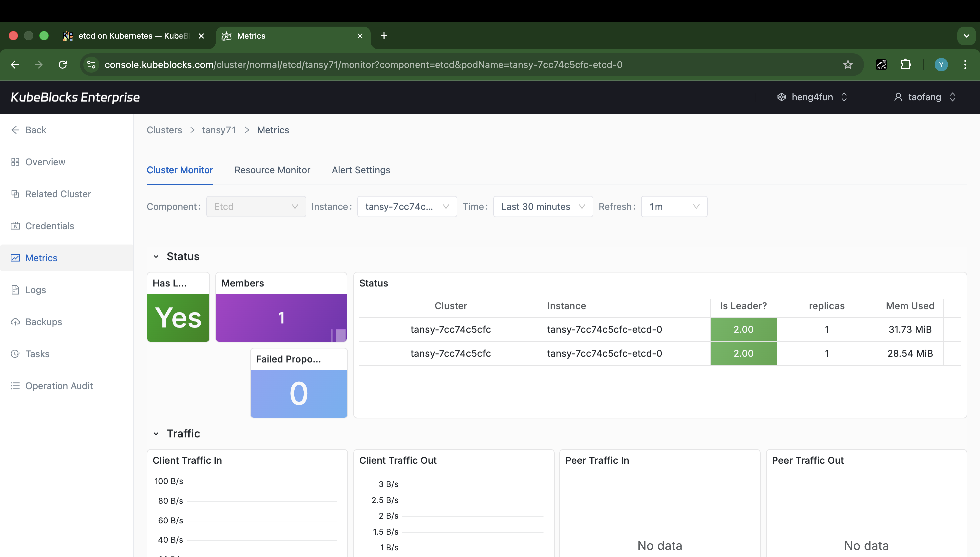Reload the page with refresh icon
The width and height of the screenshot is (980, 557).
[63, 65]
